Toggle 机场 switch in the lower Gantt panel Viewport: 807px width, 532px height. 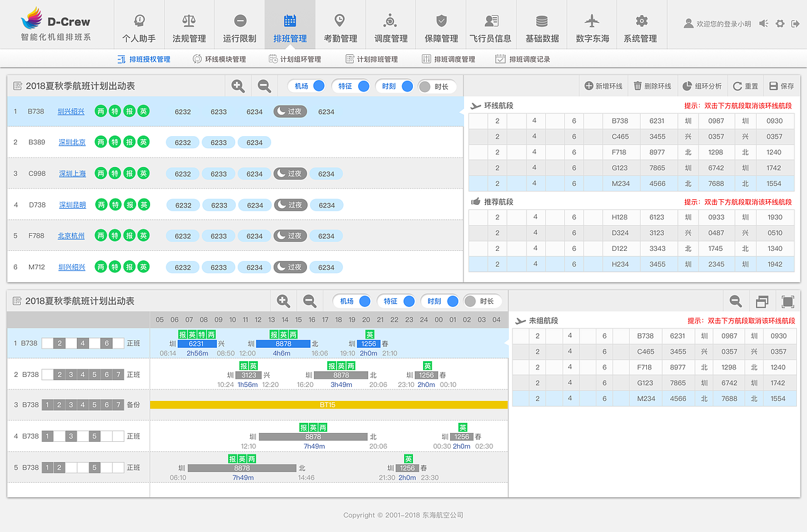(352, 301)
